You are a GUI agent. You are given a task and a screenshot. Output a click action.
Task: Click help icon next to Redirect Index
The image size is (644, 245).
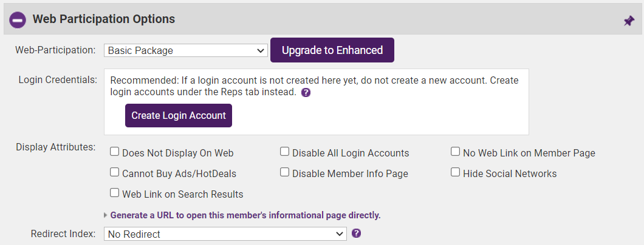point(357,233)
